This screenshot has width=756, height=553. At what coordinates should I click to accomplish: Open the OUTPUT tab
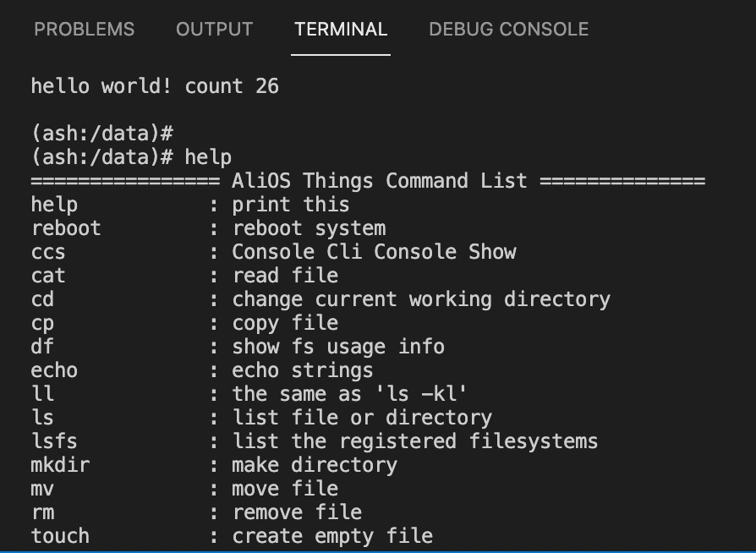click(x=214, y=30)
